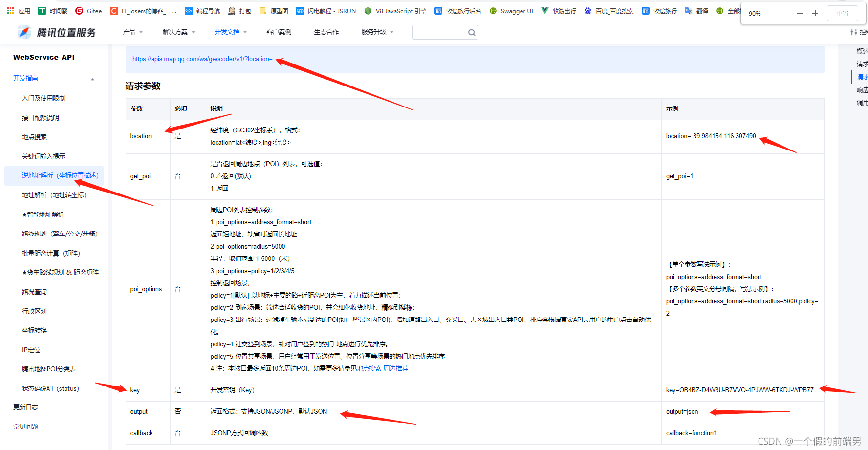Screen dimensions: 868x450
Task: Open the geocoder API URL link
Action: pyautogui.click(x=202, y=59)
